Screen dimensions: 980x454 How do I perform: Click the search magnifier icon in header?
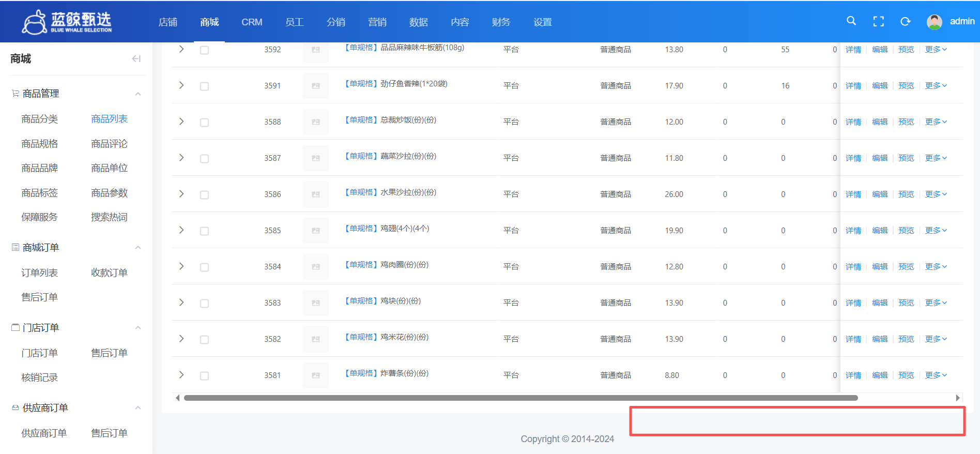tap(851, 21)
